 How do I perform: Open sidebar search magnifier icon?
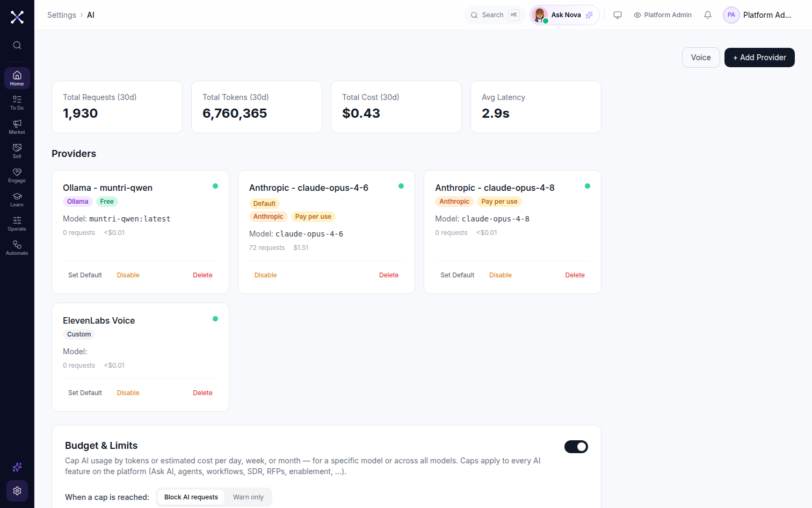point(17,45)
